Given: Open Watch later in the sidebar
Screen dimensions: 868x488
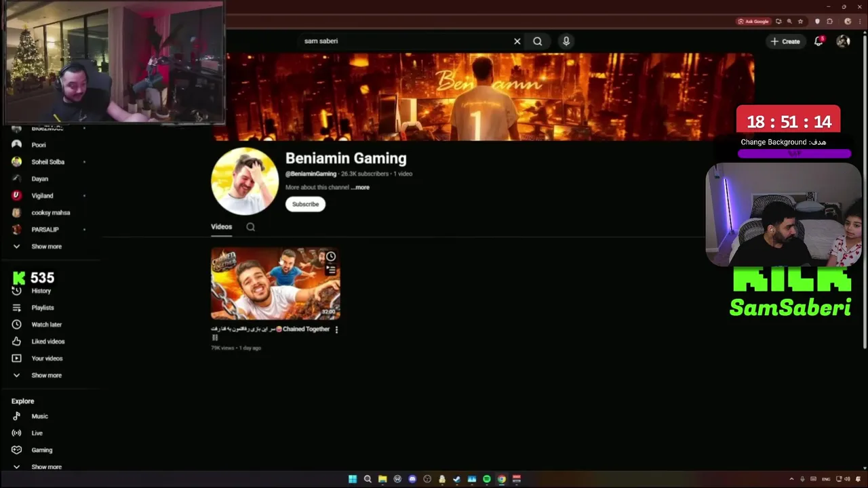Looking at the screenshot, I should [47, 325].
